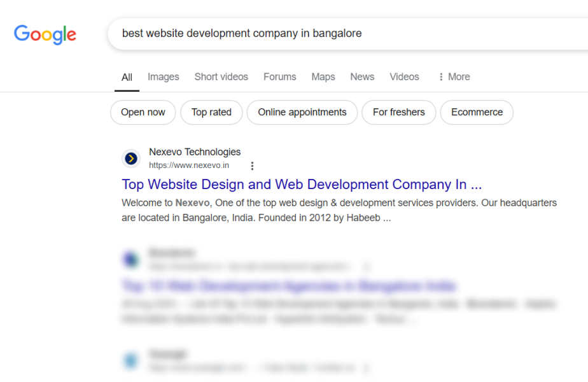Expand the More search options dropdown
The image size is (588, 382).
[454, 77]
